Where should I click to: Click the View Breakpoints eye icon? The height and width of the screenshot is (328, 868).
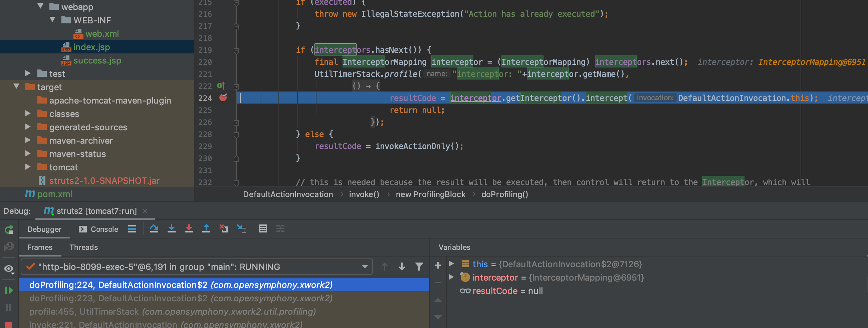click(x=9, y=269)
